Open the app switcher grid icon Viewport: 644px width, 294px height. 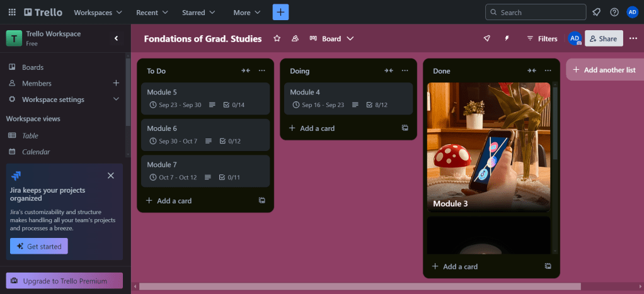tap(12, 12)
